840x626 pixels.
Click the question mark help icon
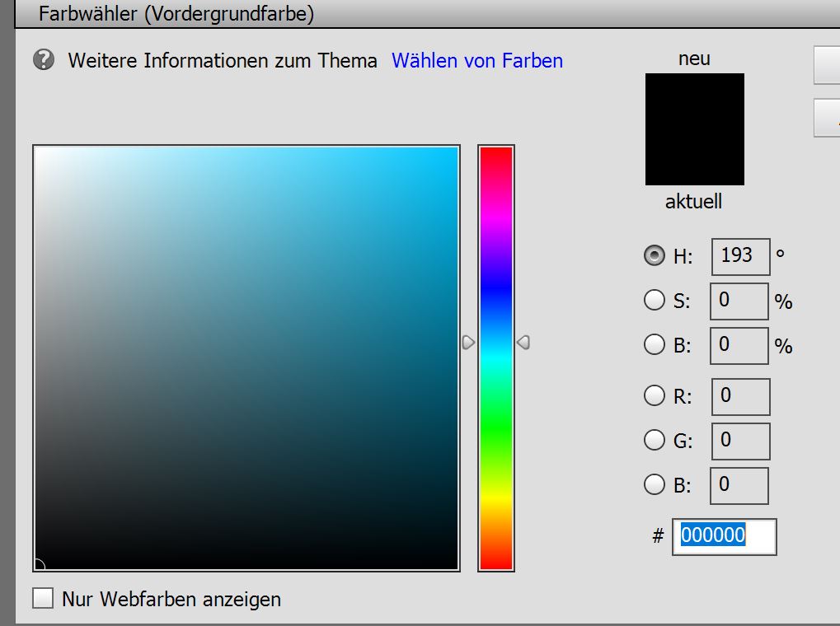point(44,60)
